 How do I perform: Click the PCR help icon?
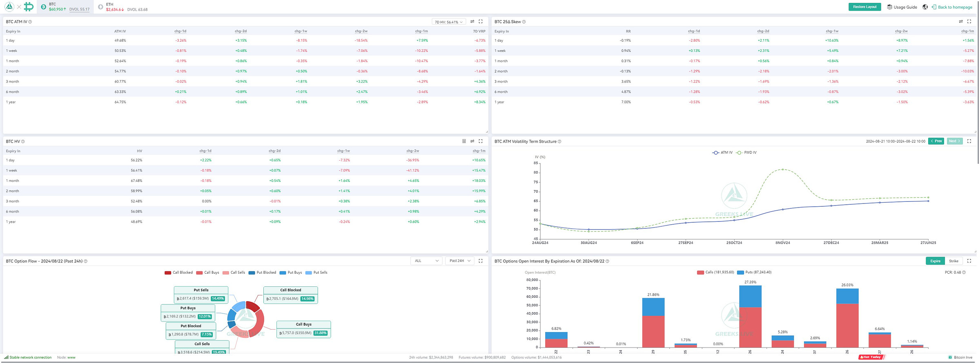pos(964,272)
